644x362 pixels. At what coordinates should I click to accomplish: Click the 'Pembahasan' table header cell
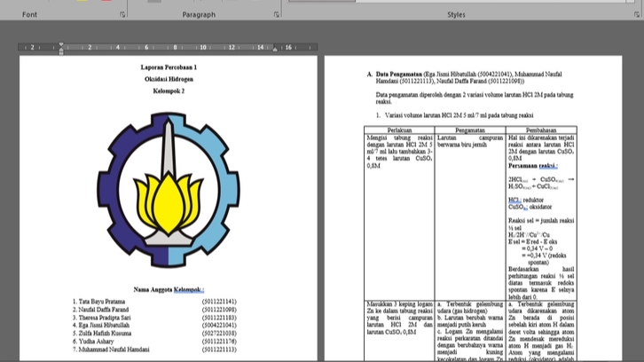541,130
